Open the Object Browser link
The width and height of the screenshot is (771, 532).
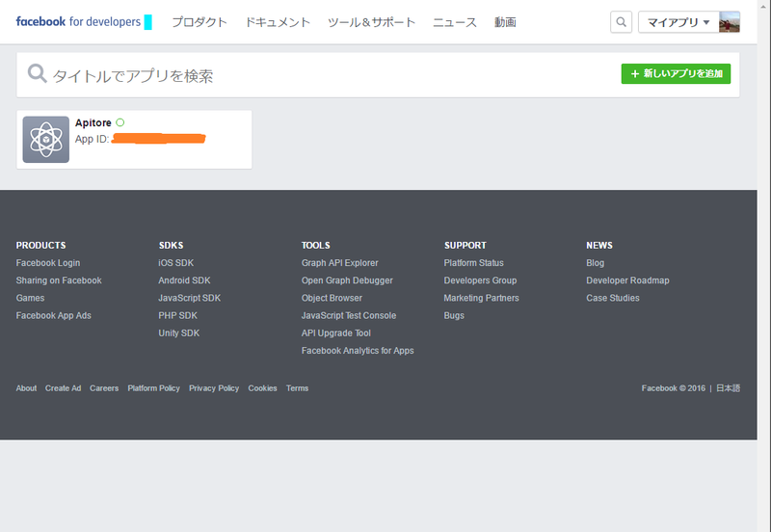[x=332, y=298]
